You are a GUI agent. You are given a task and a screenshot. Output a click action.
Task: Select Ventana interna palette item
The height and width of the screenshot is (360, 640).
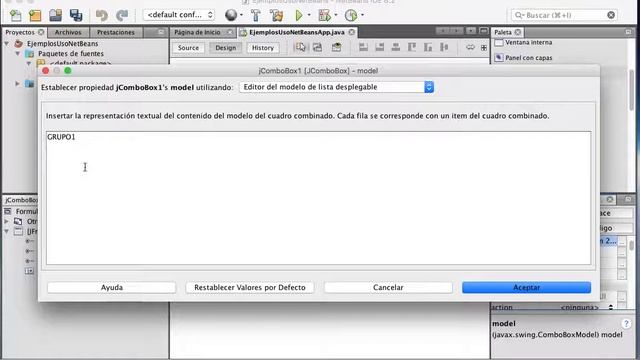pyautogui.click(x=528, y=42)
